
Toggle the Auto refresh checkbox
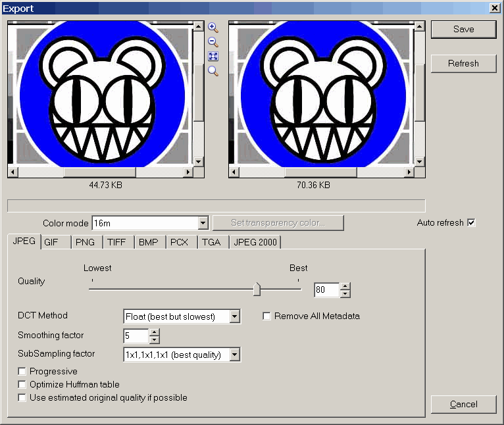click(x=471, y=222)
